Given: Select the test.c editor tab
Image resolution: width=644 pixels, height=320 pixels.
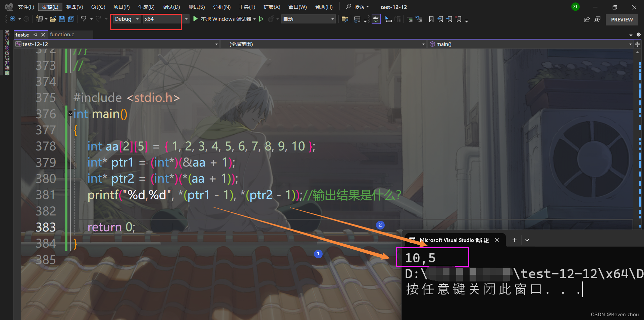Looking at the screenshot, I should pyautogui.click(x=22, y=35).
